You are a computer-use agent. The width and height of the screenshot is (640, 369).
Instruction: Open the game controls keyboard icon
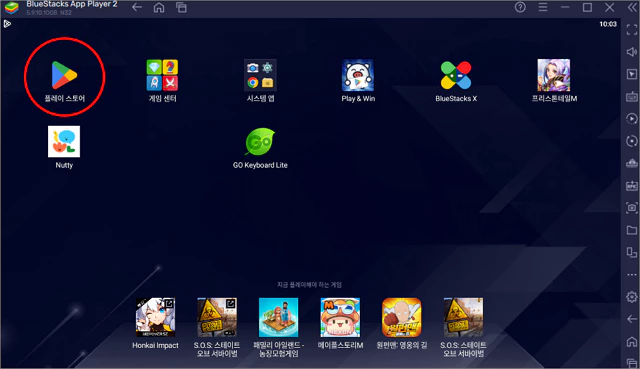point(631,96)
